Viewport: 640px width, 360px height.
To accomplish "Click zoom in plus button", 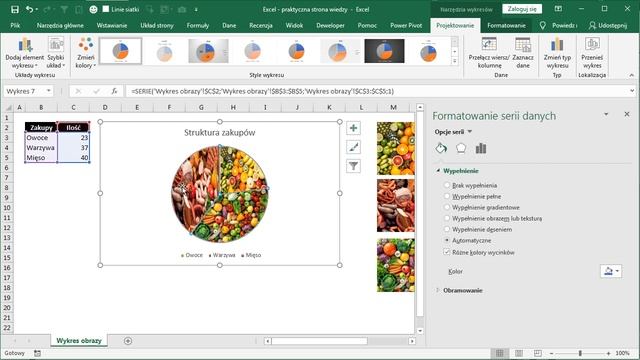I will click(x=608, y=353).
